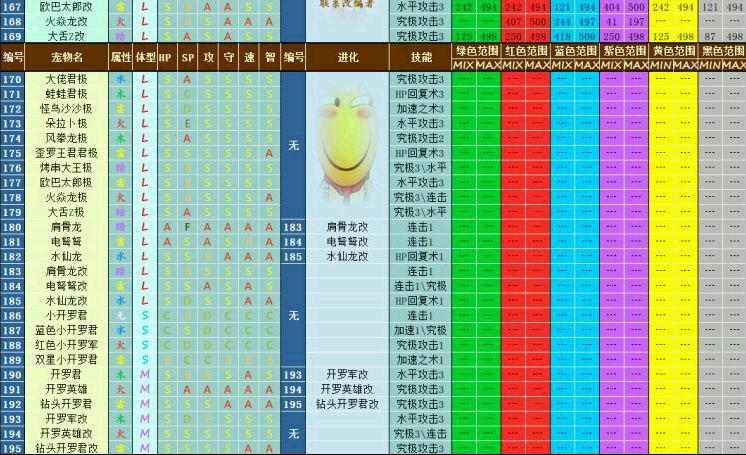Select pet name 大舌Z改
The height and width of the screenshot is (455, 746).
(x=67, y=37)
